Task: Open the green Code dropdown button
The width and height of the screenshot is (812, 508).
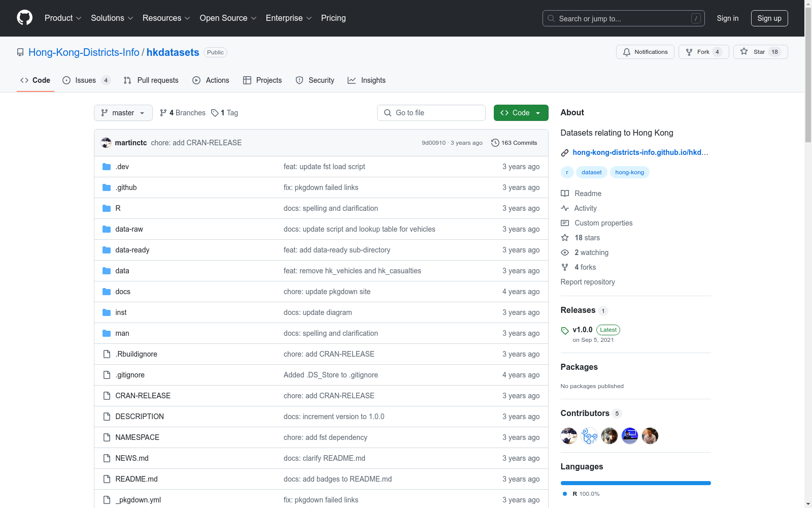Action: pyautogui.click(x=521, y=113)
